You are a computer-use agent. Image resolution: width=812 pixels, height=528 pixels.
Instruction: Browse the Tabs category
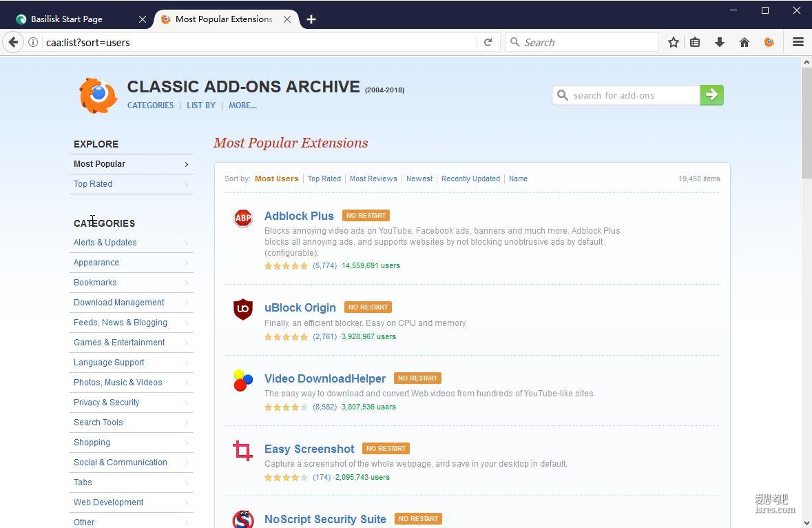tap(132, 483)
